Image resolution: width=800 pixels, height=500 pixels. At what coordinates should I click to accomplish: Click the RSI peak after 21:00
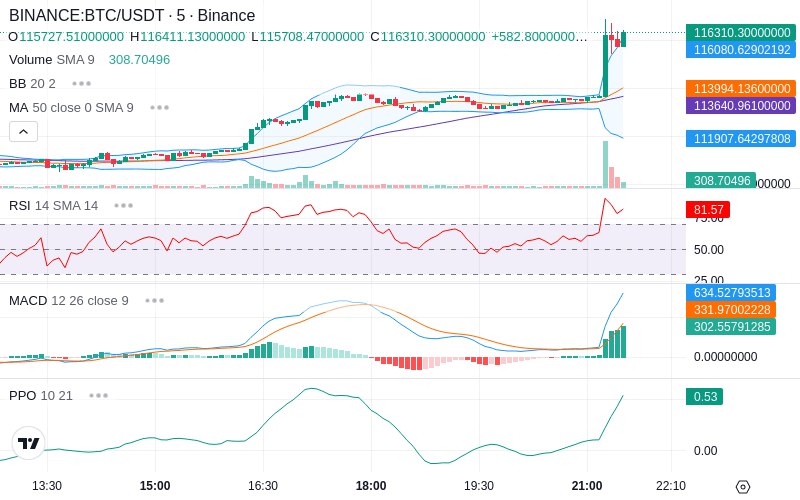606,199
